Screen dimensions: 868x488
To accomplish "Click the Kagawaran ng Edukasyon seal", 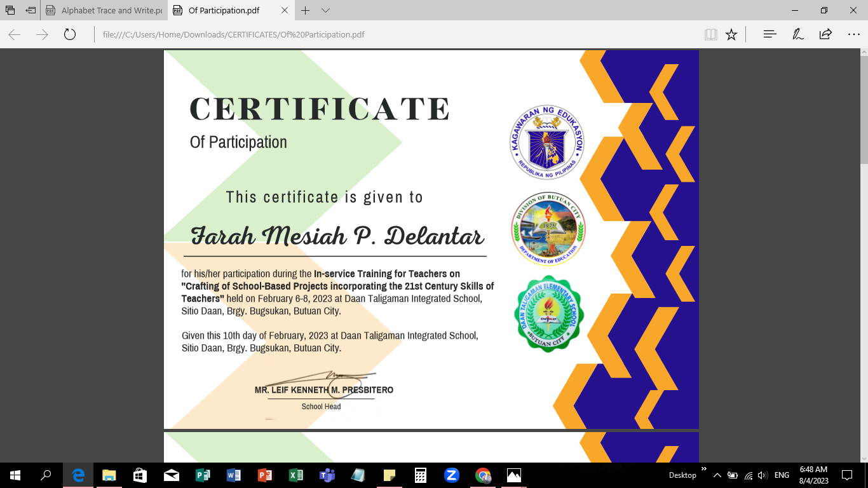I will [x=547, y=142].
